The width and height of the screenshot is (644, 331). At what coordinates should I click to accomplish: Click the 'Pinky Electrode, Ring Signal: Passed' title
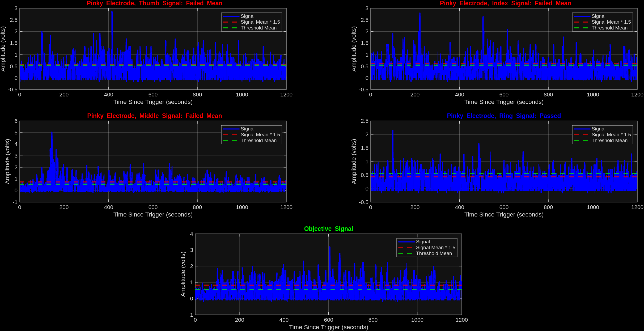[x=504, y=116]
